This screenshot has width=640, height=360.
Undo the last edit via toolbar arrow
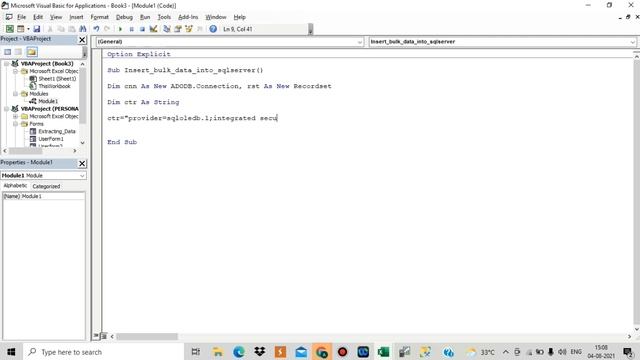coord(96,29)
